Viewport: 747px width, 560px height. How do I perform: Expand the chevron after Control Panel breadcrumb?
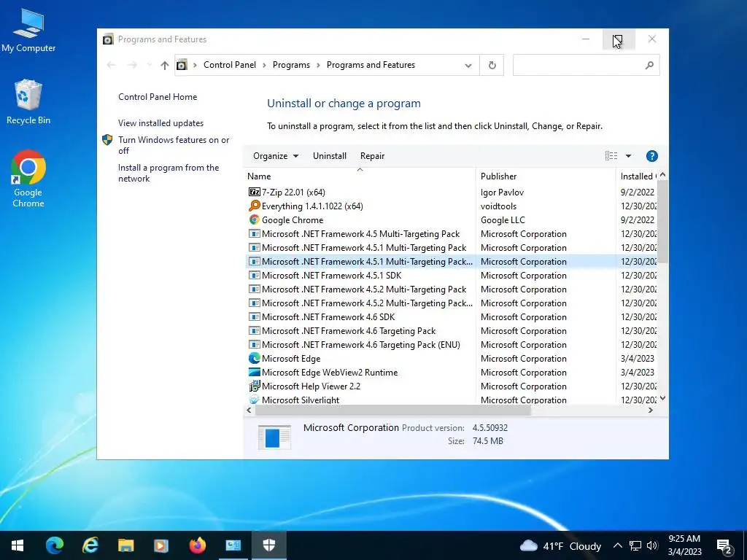[x=264, y=65]
